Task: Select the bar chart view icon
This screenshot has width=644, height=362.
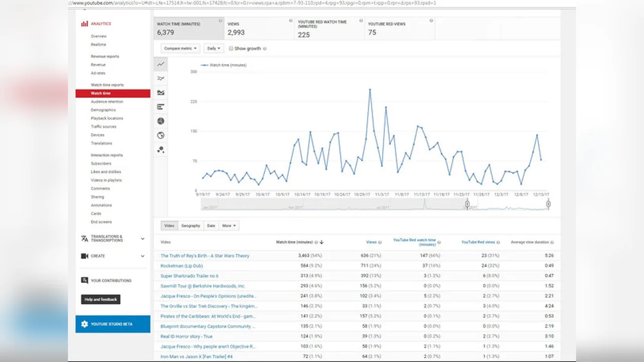Action: (160, 107)
